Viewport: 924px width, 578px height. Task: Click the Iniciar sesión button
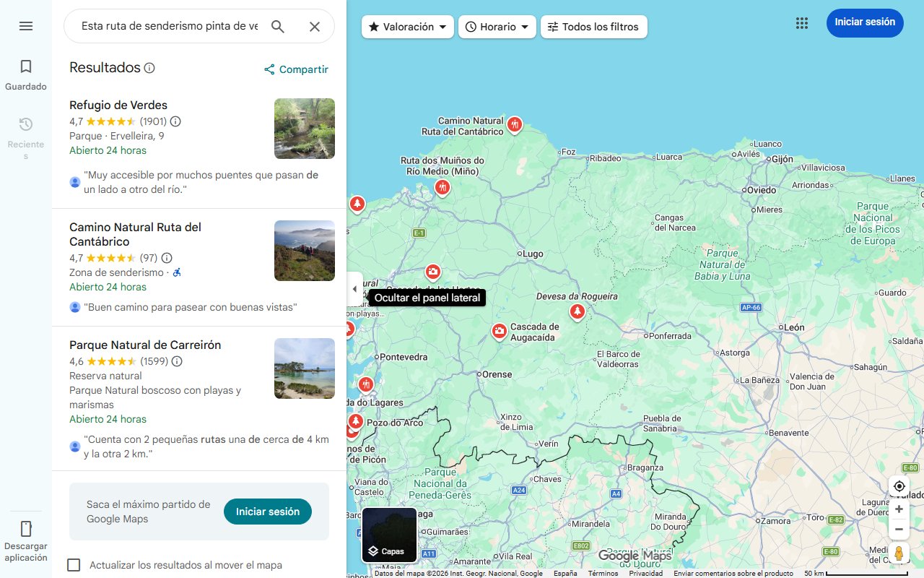(x=865, y=22)
